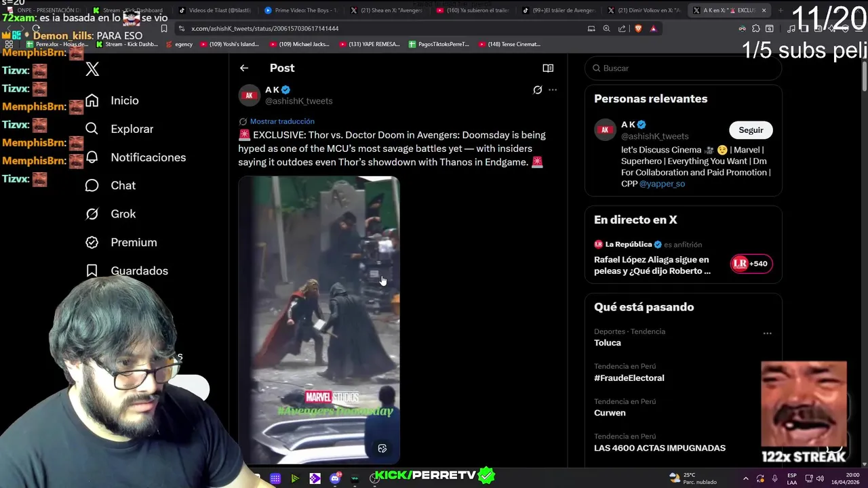Open PagosTiktoksPerreT bookmark
This screenshot has width=868, height=488.
[x=439, y=44]
